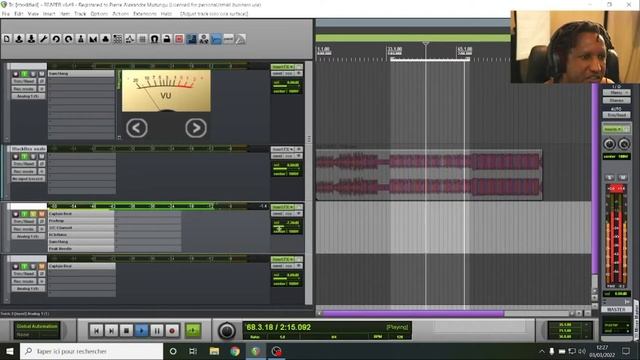Click the envelope points toolbar icon
The width and height of the screenshot is (640, 360).
click(130, 39)
